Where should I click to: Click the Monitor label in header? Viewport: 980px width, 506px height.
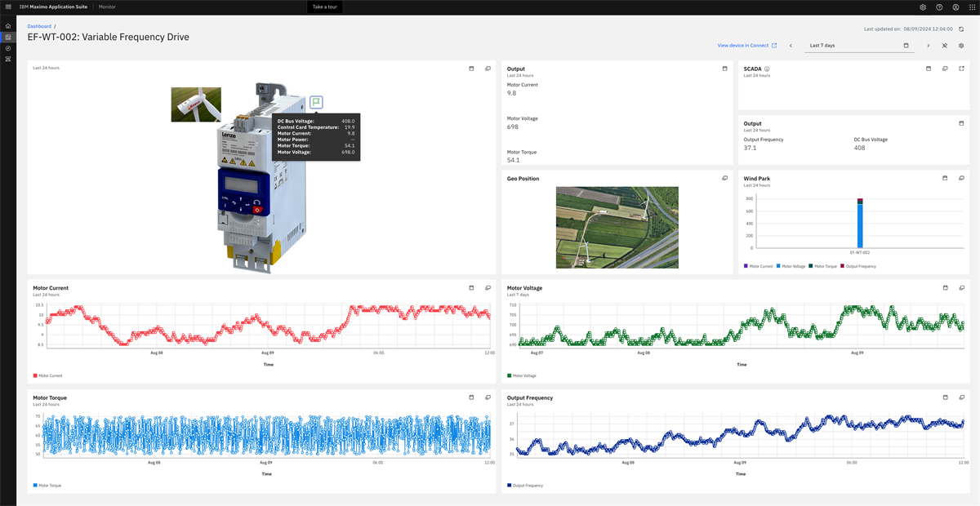pyautogui.click(x=107, y=7)
